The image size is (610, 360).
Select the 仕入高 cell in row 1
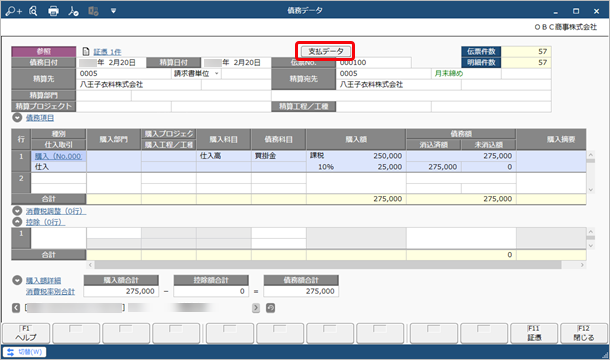pyautogui.click(x=224, y=156)
